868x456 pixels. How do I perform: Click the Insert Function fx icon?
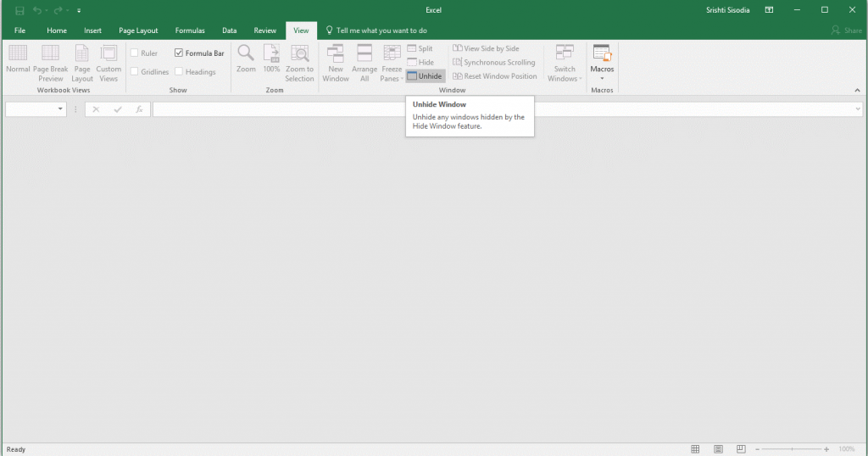(139, 109)
